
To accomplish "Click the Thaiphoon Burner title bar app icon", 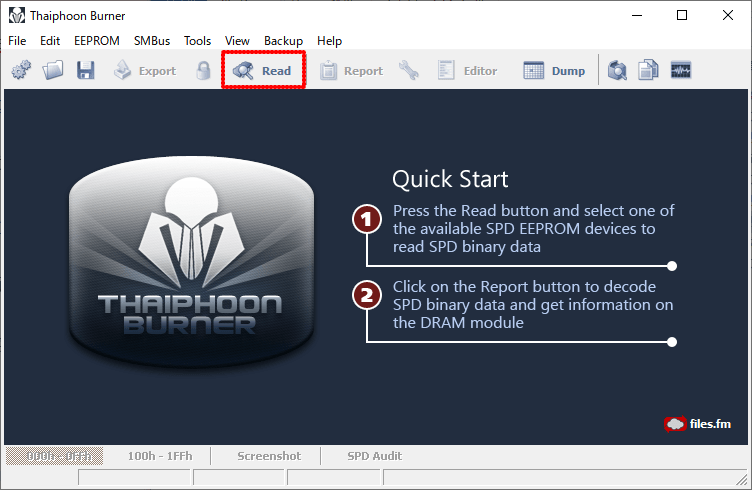I will [16, 15].
